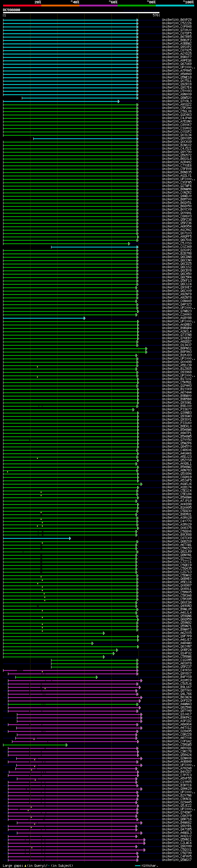
Task: Select hit UniRef100_Q7WB23
Action: coord(177,311)
